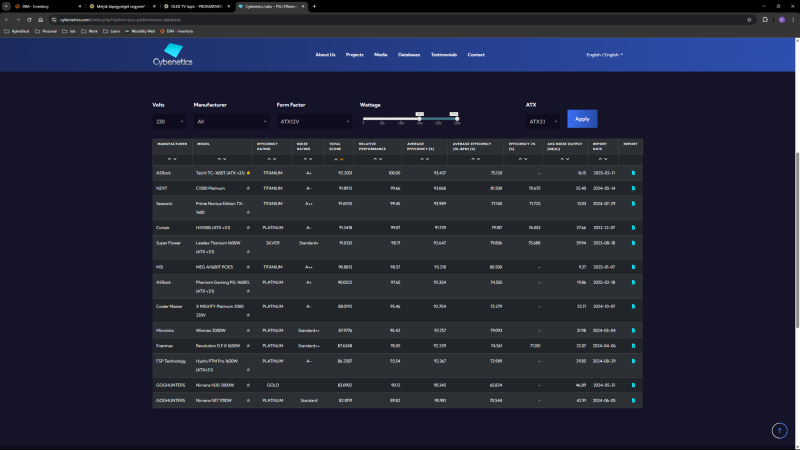The width and height of the screenshot is (800, 450).
Task: Click the browser address bar URL
Action: [x=120, y=20]
